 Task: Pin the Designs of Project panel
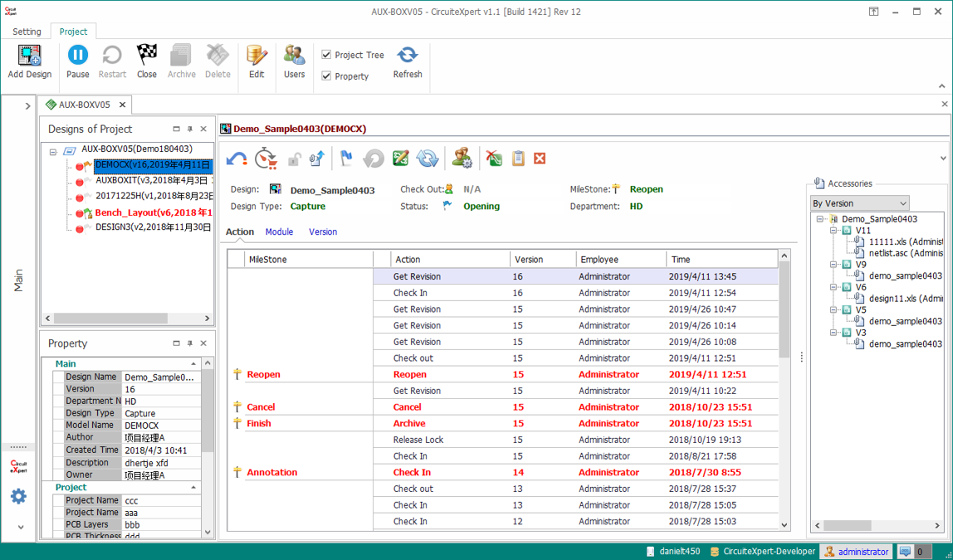pyautogui.click(x=189, y=129)
